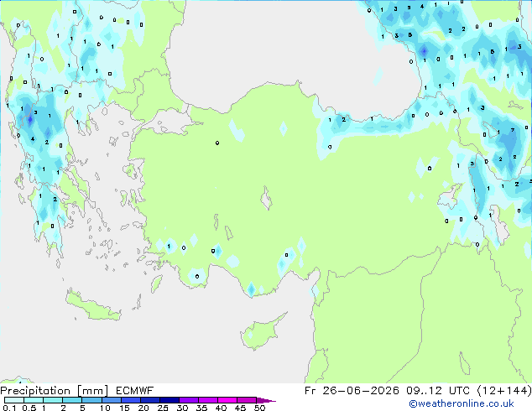Click the 'ECMWF' model label

coord(134,391)
